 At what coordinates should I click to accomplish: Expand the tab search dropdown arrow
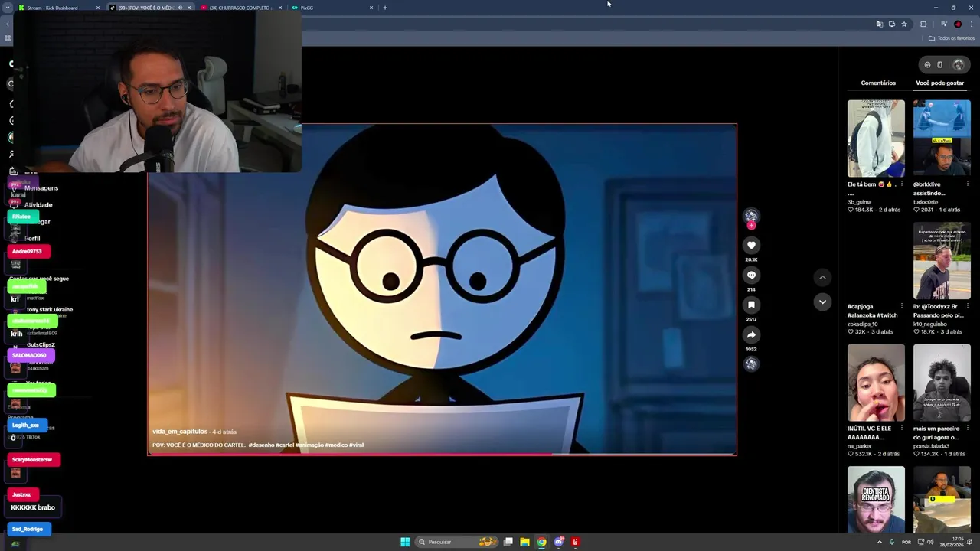[8, 8]
